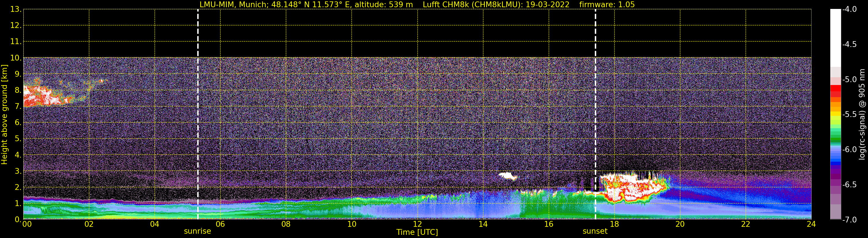Click the "11." height axis tick label
Image resolution: width=868 pixels, height=238 pixels.
pos(16,42)
